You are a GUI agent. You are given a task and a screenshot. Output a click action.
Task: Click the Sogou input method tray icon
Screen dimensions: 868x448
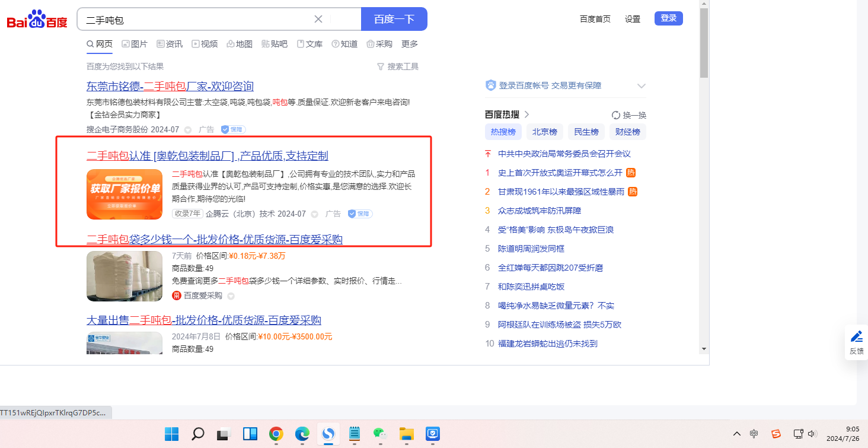[776, 434]
